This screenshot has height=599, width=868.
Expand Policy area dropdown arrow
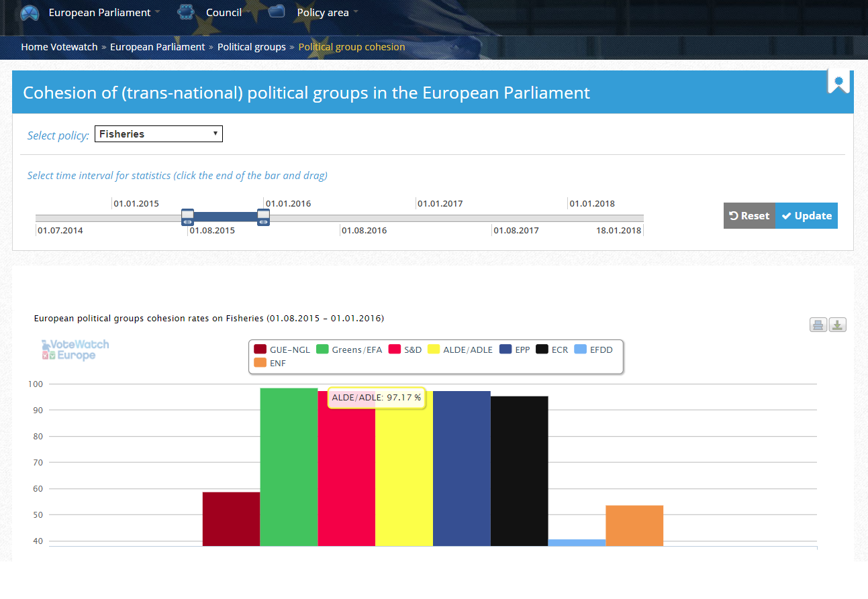click(x=355, y=12)
